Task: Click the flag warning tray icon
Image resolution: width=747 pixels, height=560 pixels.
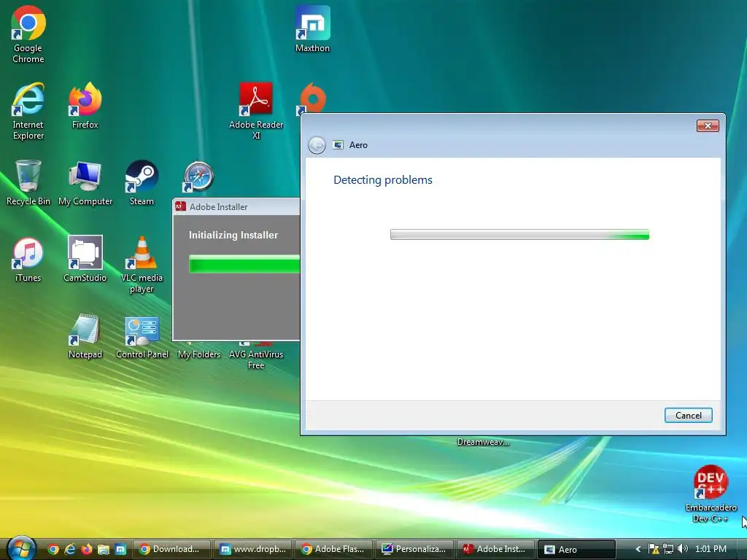Action: [654, 549]
